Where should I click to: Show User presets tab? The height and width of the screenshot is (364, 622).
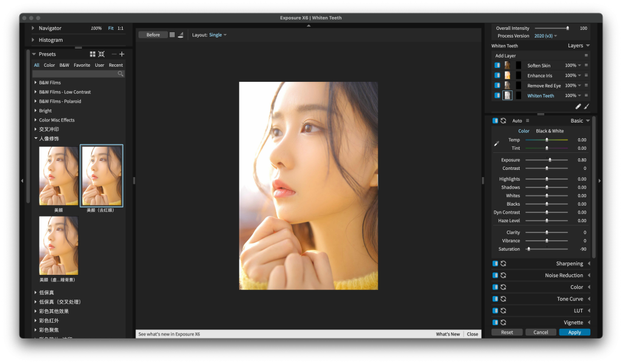[x=100, y=65]
